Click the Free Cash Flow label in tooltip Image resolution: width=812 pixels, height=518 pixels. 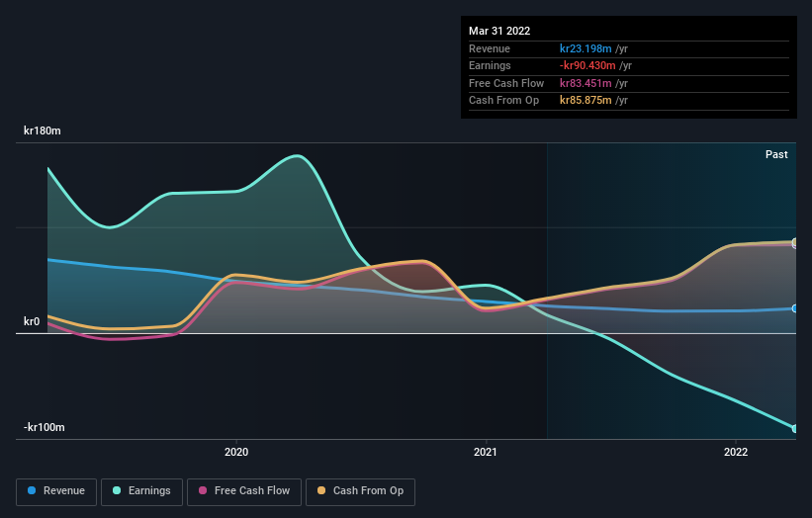coord(506,83)
